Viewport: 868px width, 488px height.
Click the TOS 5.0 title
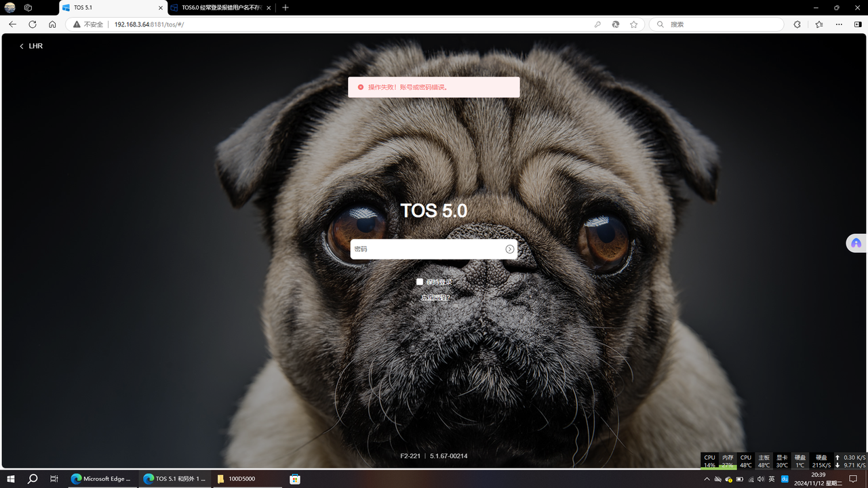coord(434,211)
